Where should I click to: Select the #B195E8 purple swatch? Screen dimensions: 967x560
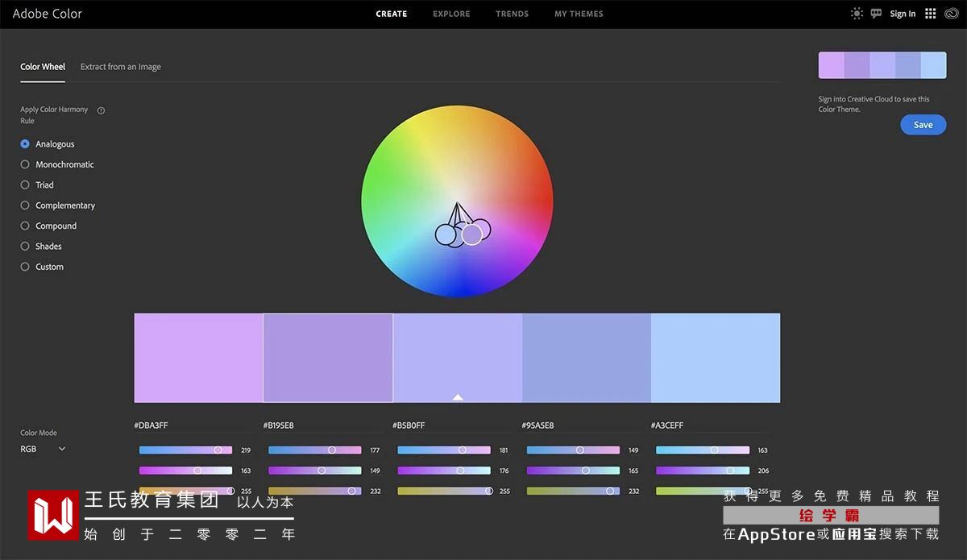[x=328, y=358]
